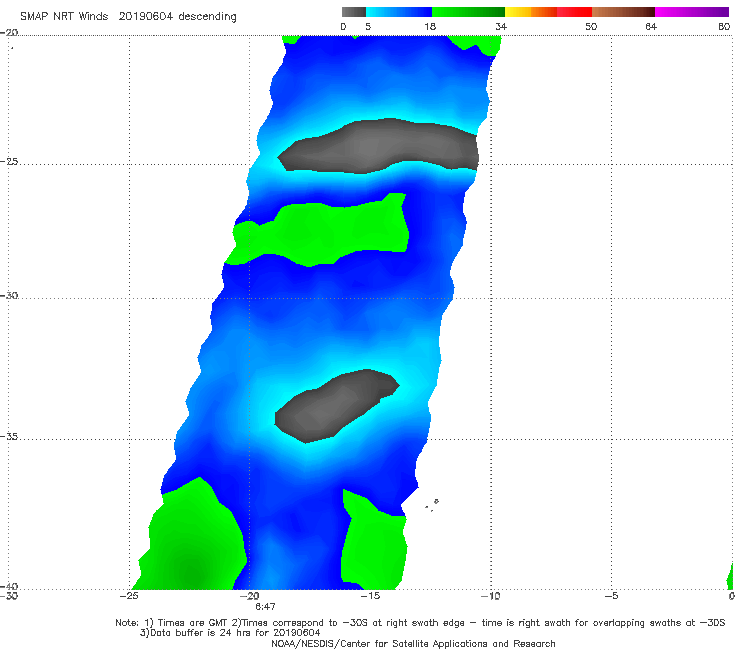Click the red segment of the color bar
Image resolution: width=740 pixels, height=650 pixels.
(574, 12)
